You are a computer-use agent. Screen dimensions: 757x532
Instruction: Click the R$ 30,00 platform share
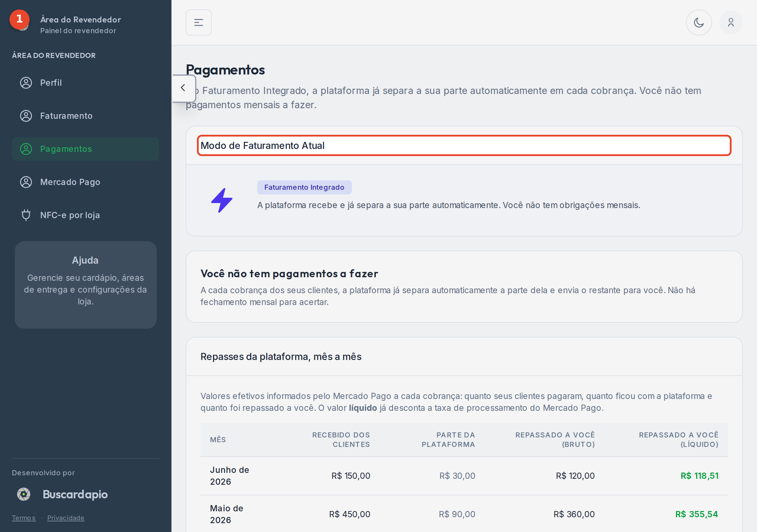click(457, 476)
